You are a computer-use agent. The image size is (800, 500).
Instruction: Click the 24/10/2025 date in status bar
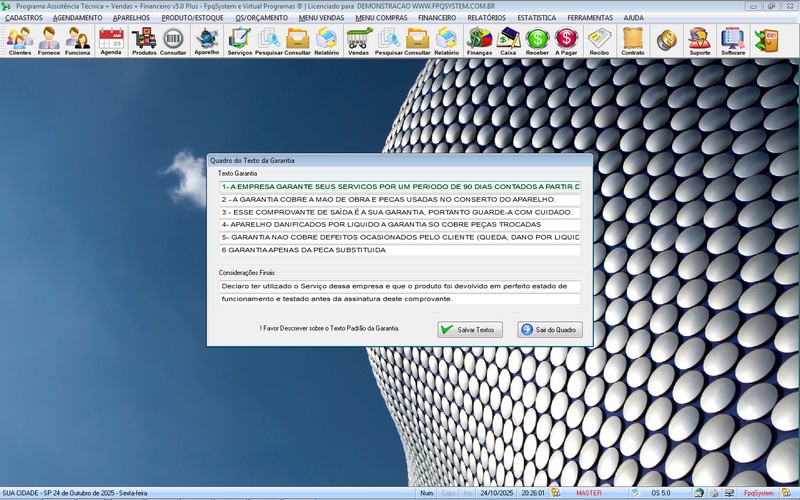[495, 493]
